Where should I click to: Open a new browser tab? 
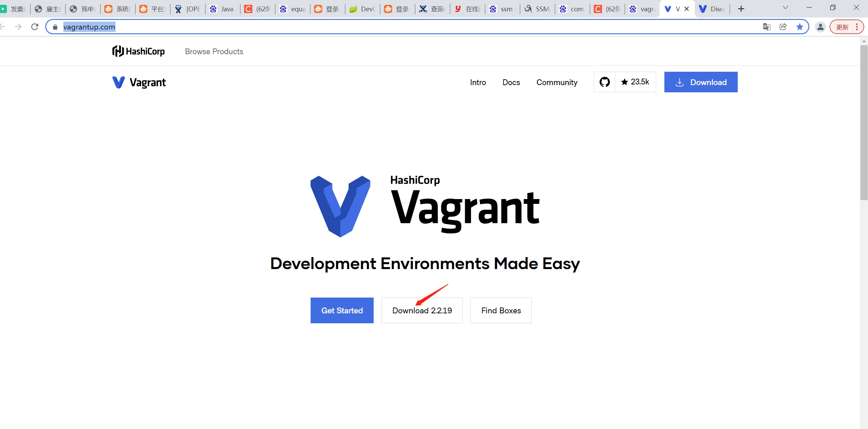[741, 9]
